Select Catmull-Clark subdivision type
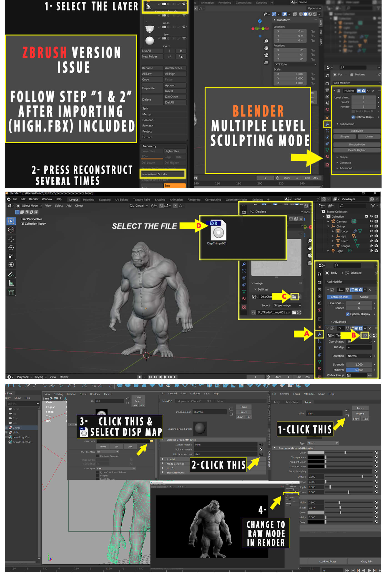 (x=339, y=297)
